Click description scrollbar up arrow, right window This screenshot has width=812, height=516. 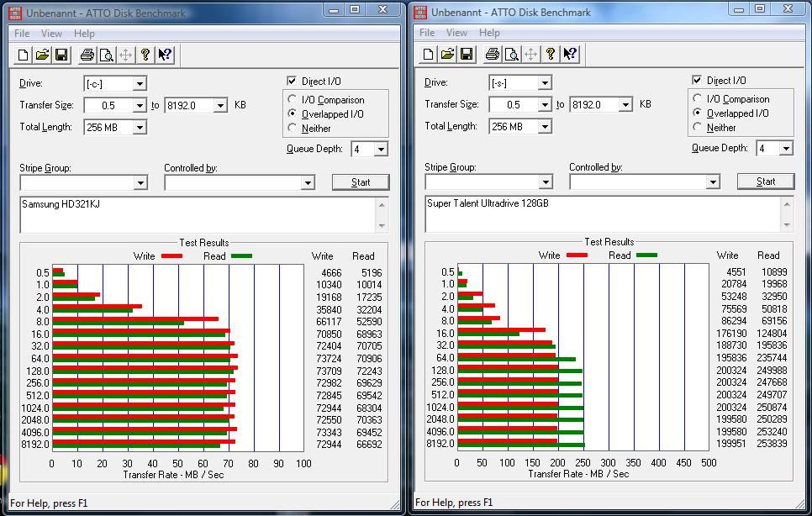(787, 204)
